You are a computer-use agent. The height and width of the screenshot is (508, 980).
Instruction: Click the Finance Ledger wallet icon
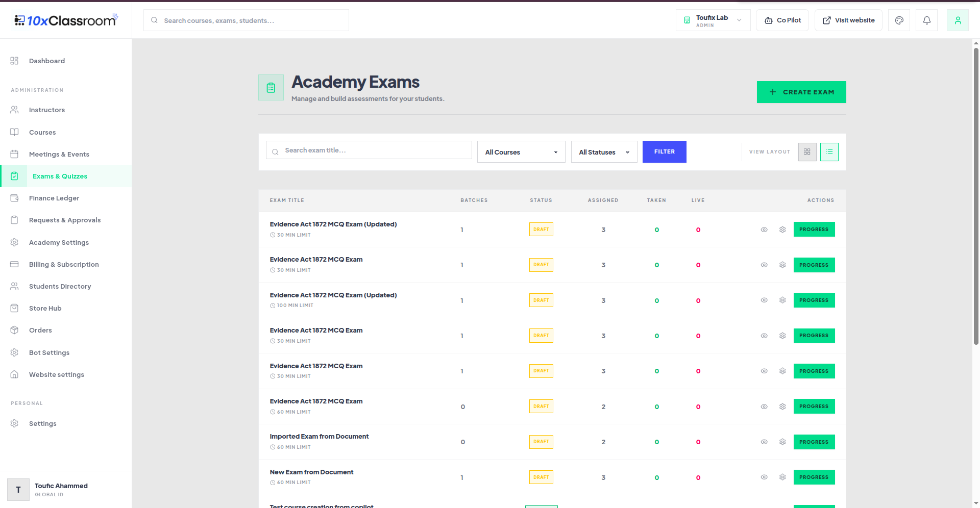(14, 198)
